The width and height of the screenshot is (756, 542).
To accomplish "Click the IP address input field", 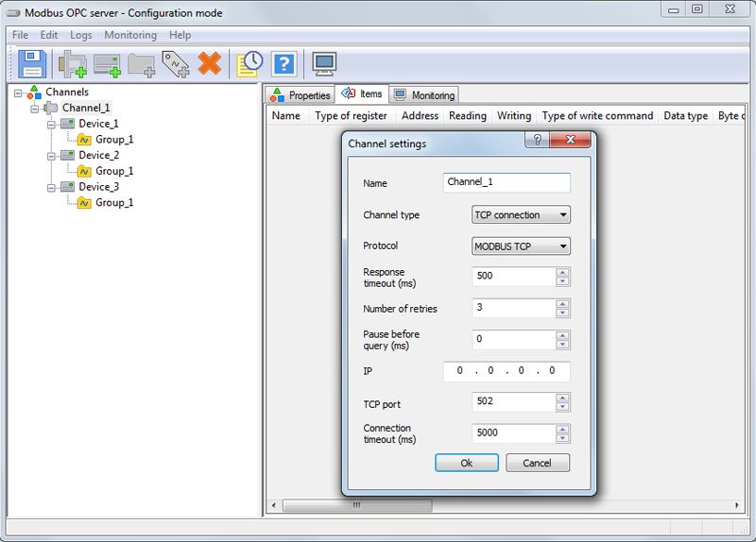I will pos(507,371).
